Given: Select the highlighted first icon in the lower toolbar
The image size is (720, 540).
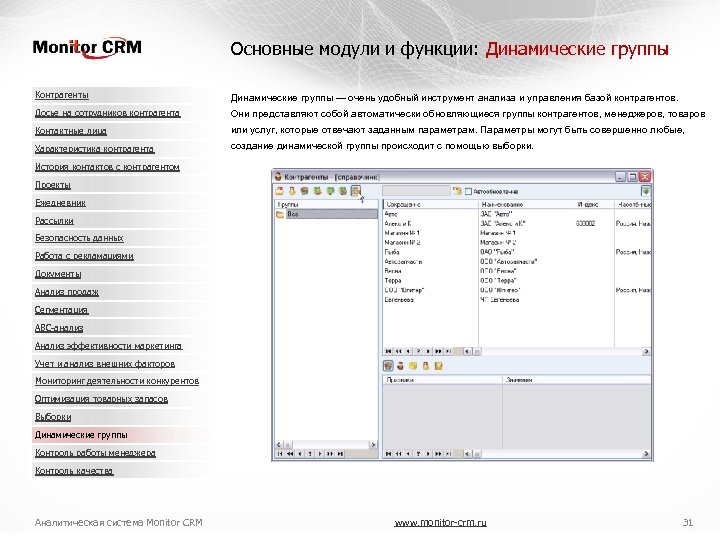Looking at the screenshot, I should [x=388, y=366].
